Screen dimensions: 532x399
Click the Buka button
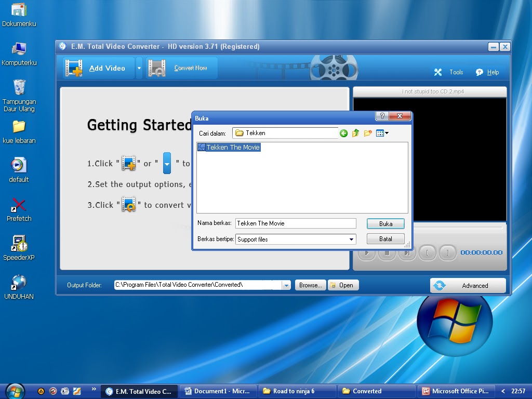pos(385,223)
